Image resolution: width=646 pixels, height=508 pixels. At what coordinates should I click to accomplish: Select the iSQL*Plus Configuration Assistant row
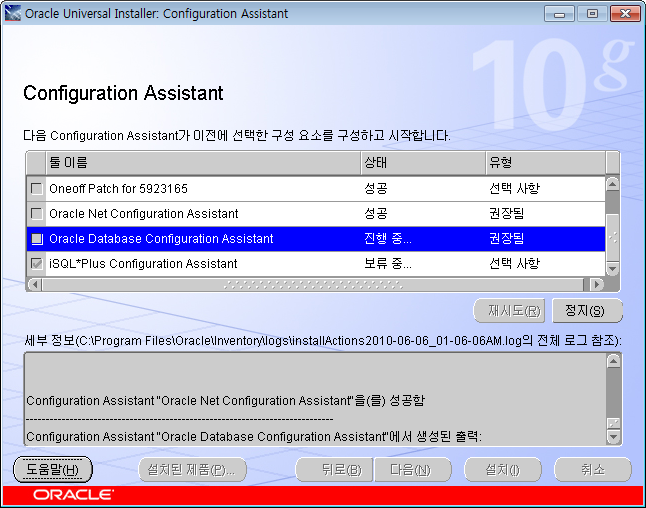click(x=316, y=264)
